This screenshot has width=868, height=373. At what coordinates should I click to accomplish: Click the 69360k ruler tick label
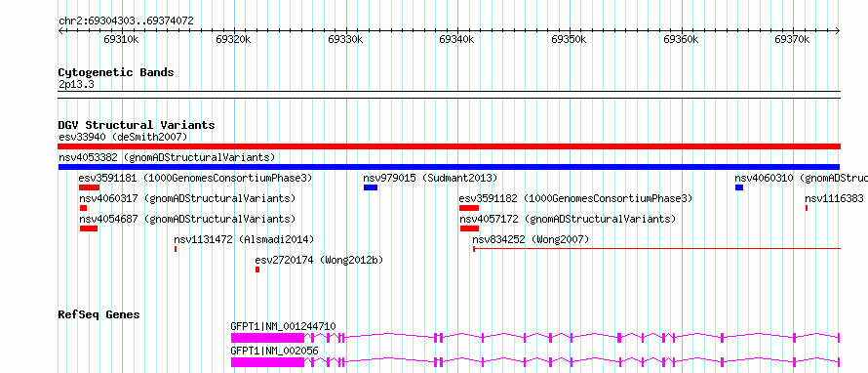681,39
